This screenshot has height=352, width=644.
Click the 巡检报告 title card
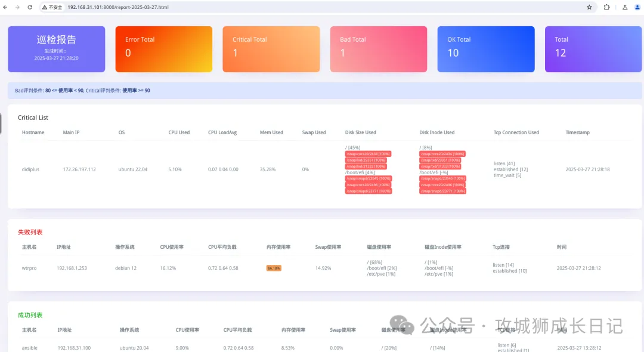[56, 49]
